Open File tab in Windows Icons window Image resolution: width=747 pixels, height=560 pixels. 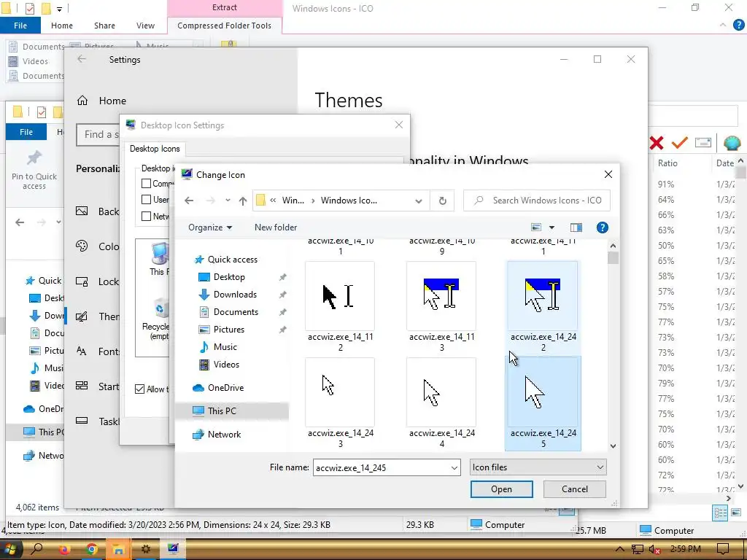(x=20, y=26)
